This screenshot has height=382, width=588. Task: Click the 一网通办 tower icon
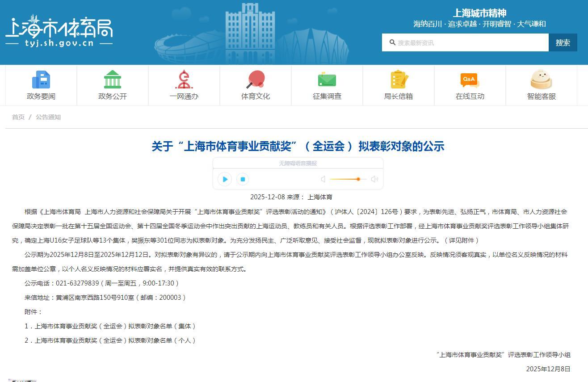click(184, 80)
